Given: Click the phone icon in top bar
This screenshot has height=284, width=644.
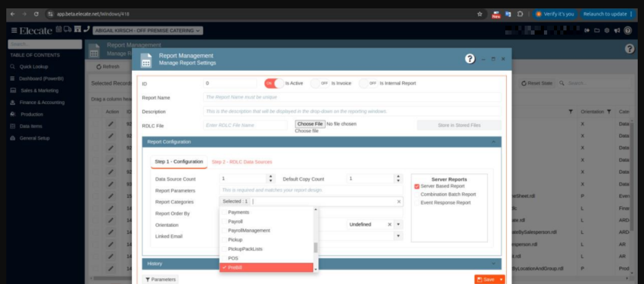Looking at the screenshot, I should tap(86, 30).
